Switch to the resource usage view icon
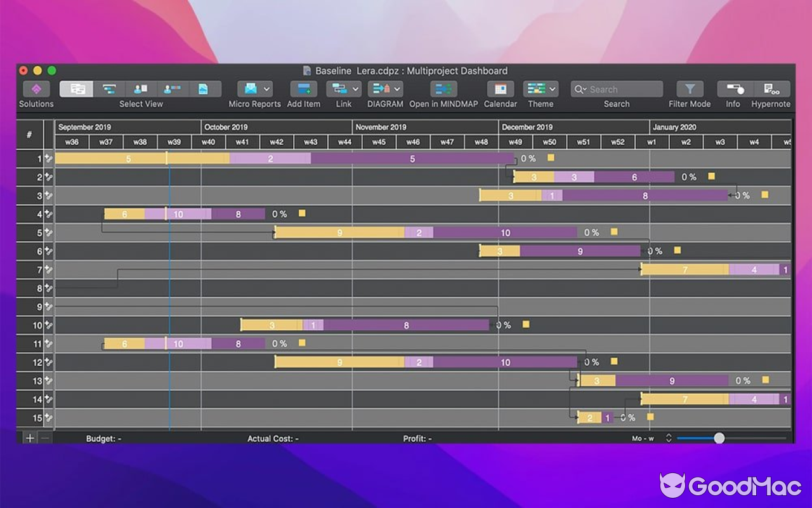Viewport: 812px width, 508px height. pyautogui.click(x=172, y=89)
